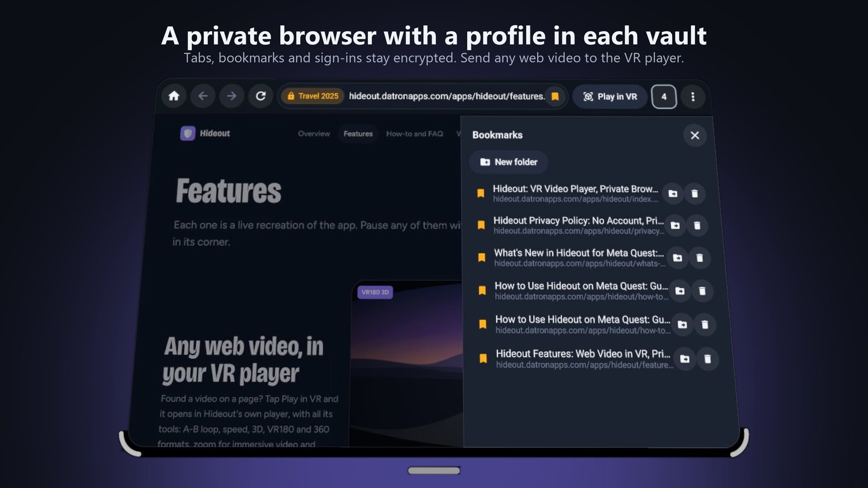The height and width of the screenshot is (488, 868).
Task: Delete the 'Hideout: VR Video Player' bookmark
Action: tap(694, 193)
